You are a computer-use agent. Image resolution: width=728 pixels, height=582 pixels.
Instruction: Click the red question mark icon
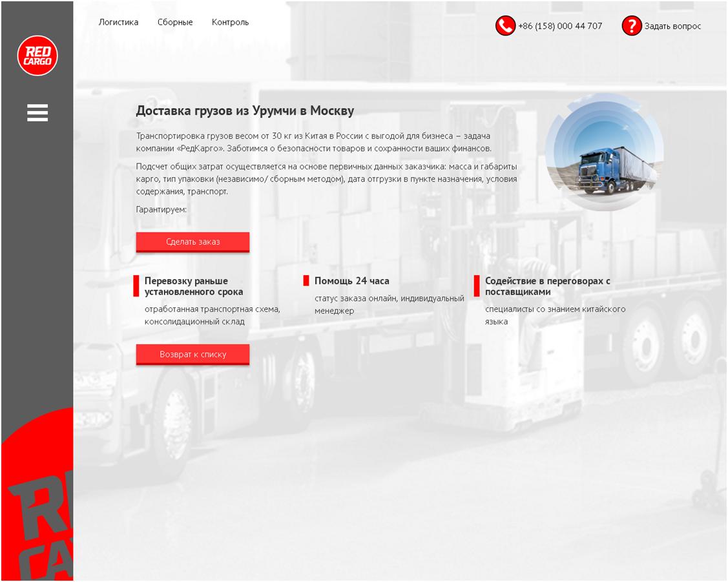pos(632,26)
